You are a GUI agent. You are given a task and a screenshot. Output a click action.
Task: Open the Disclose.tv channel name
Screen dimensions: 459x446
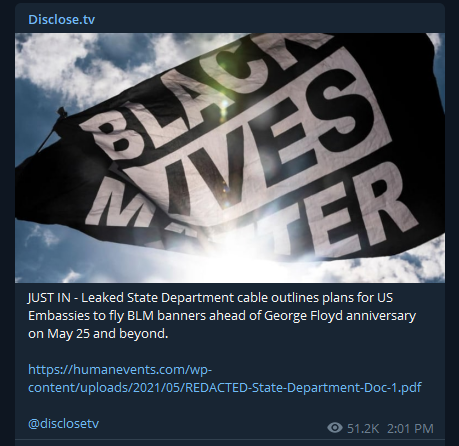tap(62, 20)
